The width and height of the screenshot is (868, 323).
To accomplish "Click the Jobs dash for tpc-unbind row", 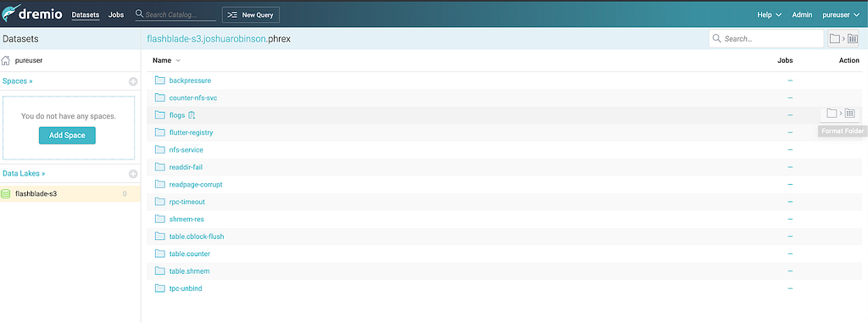I will tap(790, 288).
